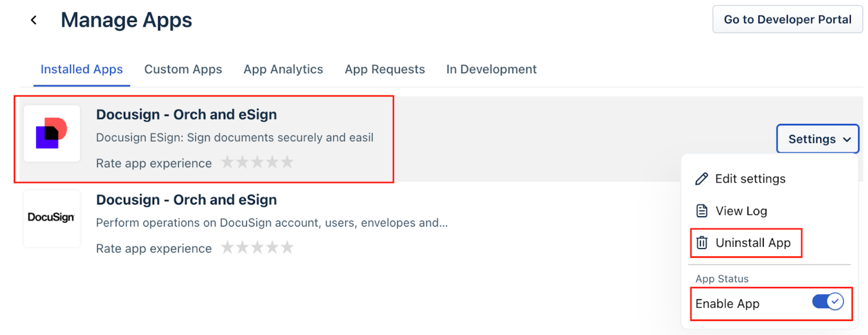The image size is (868, 335).
Task: Click the pencil icon beside Edit settings
Action: point(701,179)
